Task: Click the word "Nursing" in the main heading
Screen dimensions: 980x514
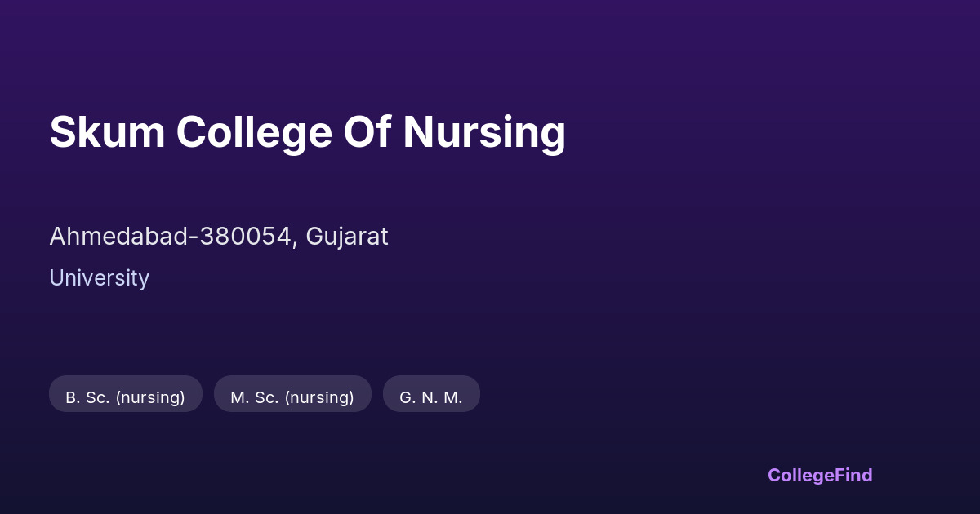Action: coord(484,132)
